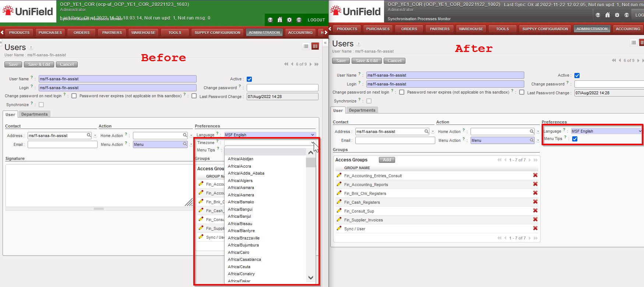
Task: Tick Change password on next login in After window
Action: click(402, 92)
